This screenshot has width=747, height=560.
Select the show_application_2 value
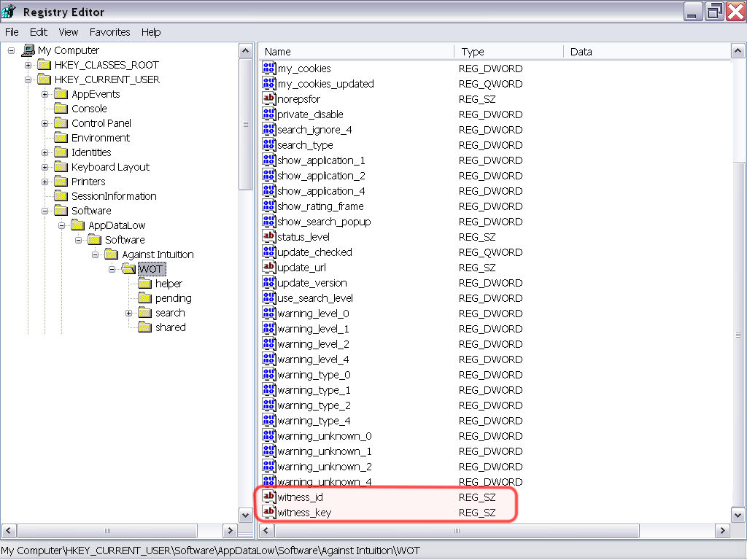pos(321,176)
